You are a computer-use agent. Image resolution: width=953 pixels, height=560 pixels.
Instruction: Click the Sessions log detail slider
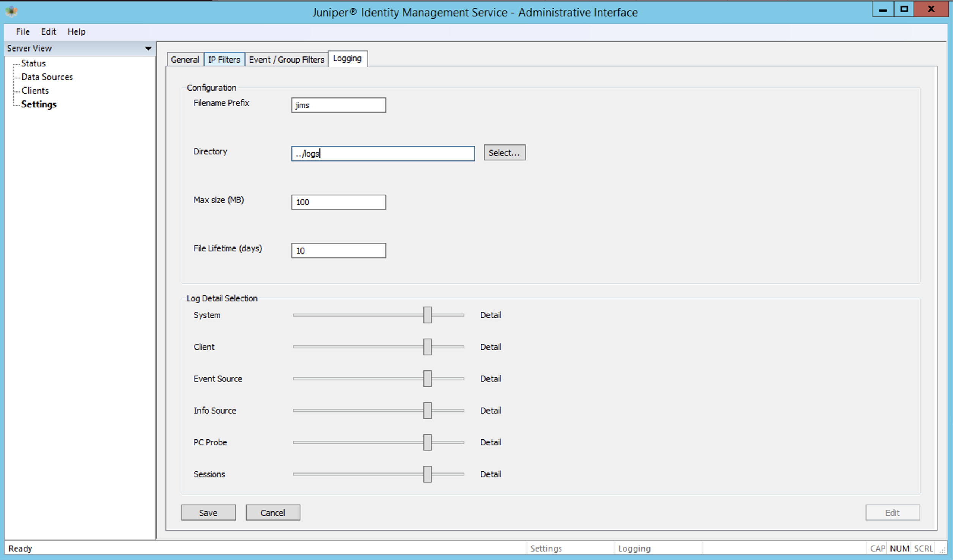[x=378, y=474]
